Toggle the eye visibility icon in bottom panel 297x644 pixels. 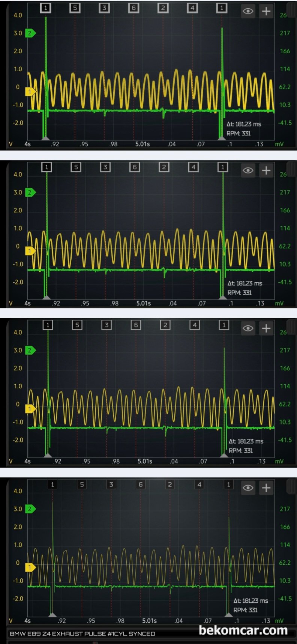[248, 488]
